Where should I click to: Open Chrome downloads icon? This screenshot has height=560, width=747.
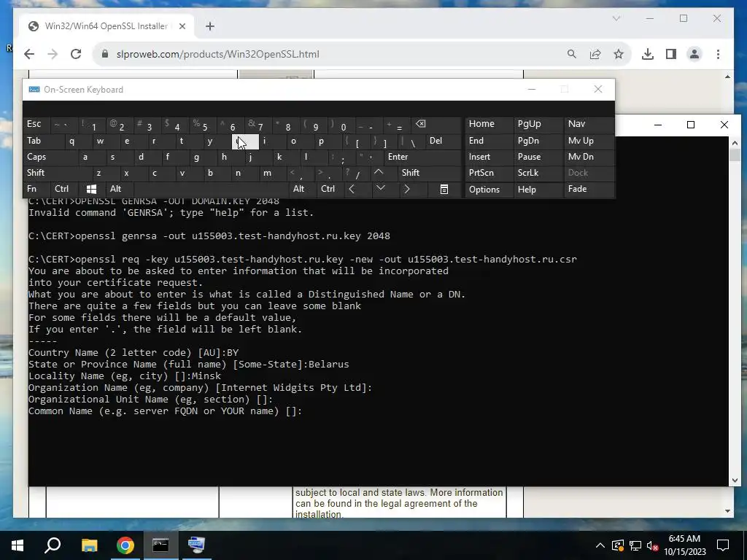click(648, 54)
